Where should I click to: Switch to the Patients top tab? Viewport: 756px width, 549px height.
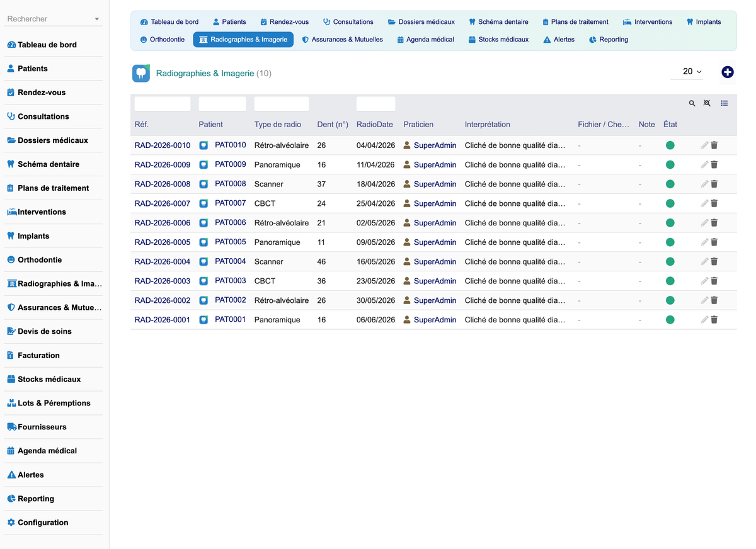[230, 22]
